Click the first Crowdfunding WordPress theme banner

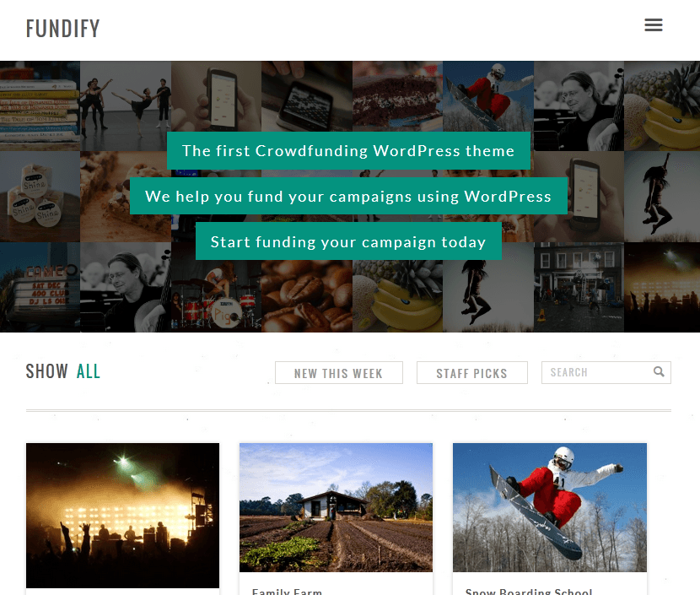click(348, 150)
